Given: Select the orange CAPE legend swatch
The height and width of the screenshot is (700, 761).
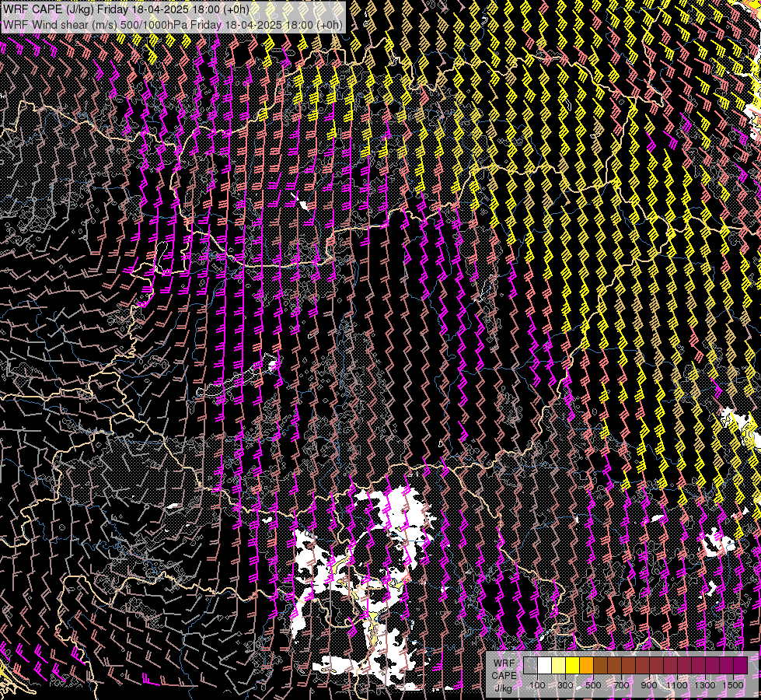Looking at the screenshot, I should [x=586, y=665].
